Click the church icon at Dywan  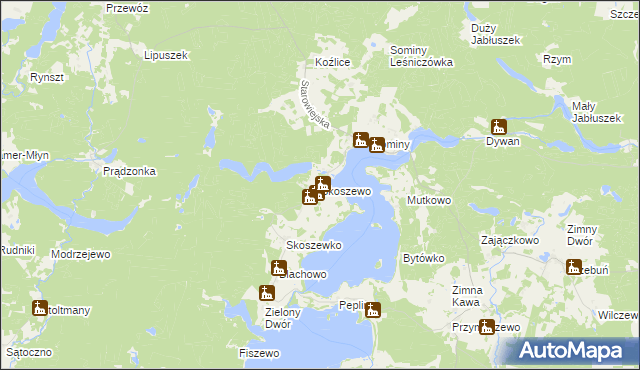coord(499,127)
